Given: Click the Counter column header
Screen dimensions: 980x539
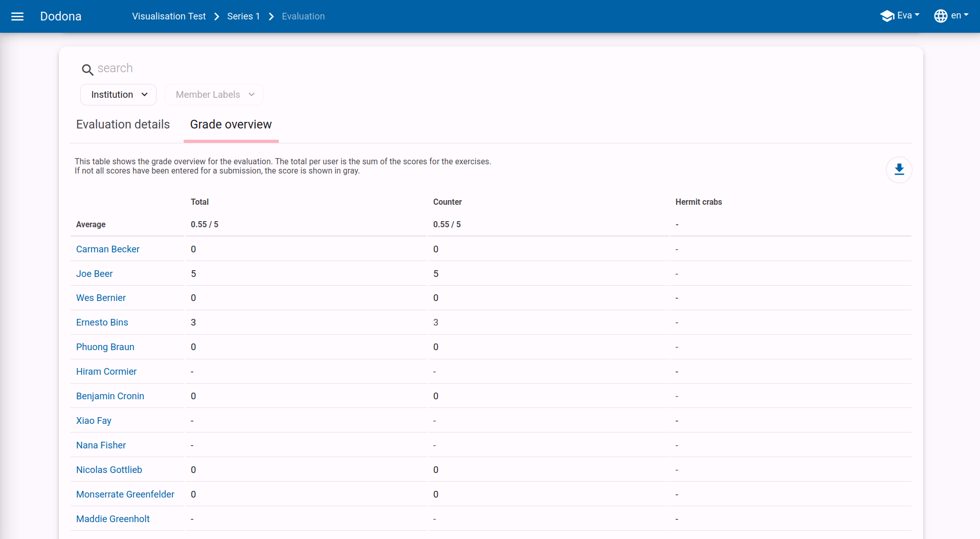Looking at the screenshot, I should click(448, 202).
